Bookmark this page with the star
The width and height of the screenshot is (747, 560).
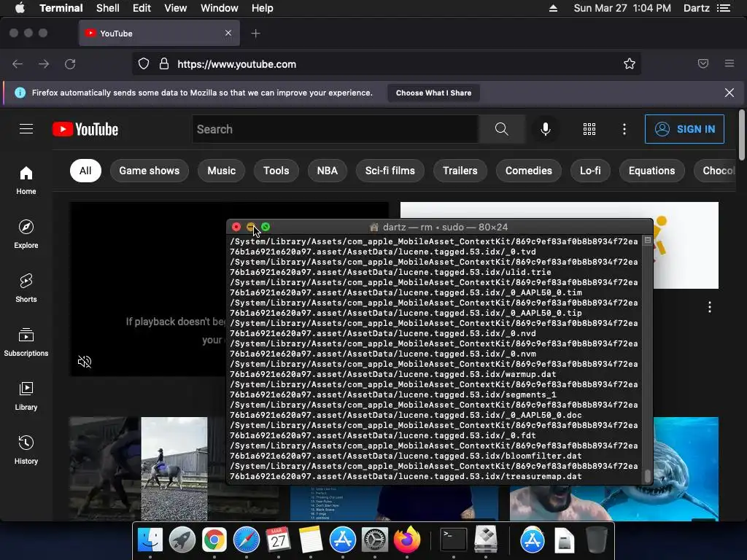tap(630, 64)
